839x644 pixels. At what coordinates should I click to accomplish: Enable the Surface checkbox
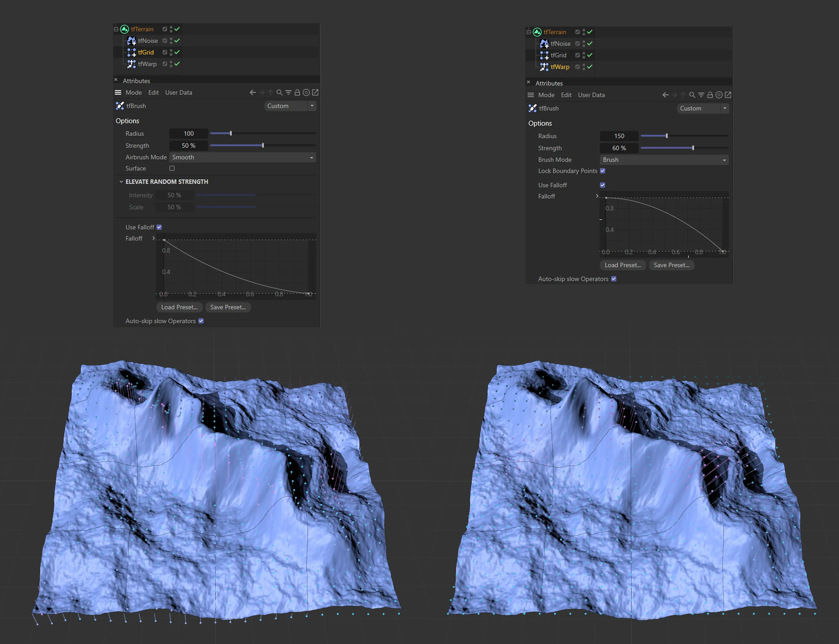click(172, 168)
